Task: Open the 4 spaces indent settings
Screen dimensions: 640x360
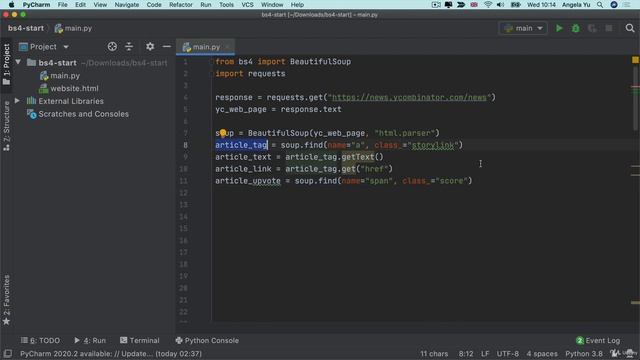Action: 542,353
